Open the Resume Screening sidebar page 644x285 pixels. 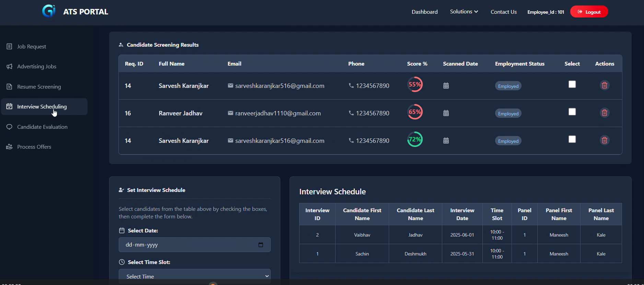pos(39,87)
